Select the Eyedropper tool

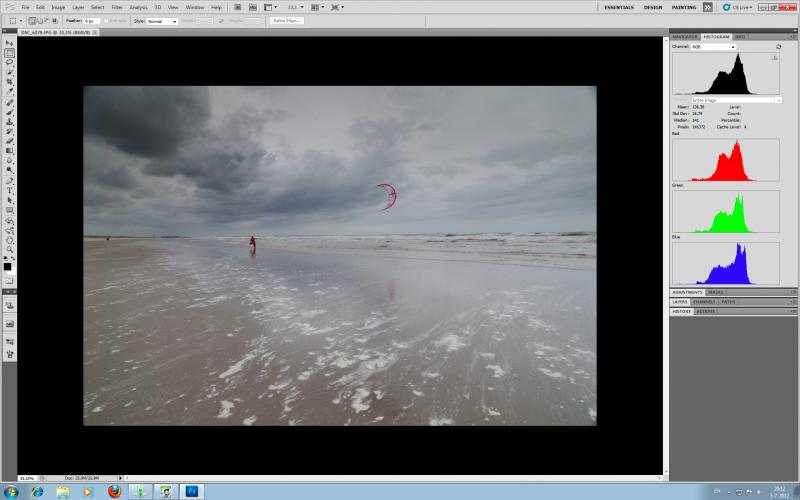click(x=9, y=91)
